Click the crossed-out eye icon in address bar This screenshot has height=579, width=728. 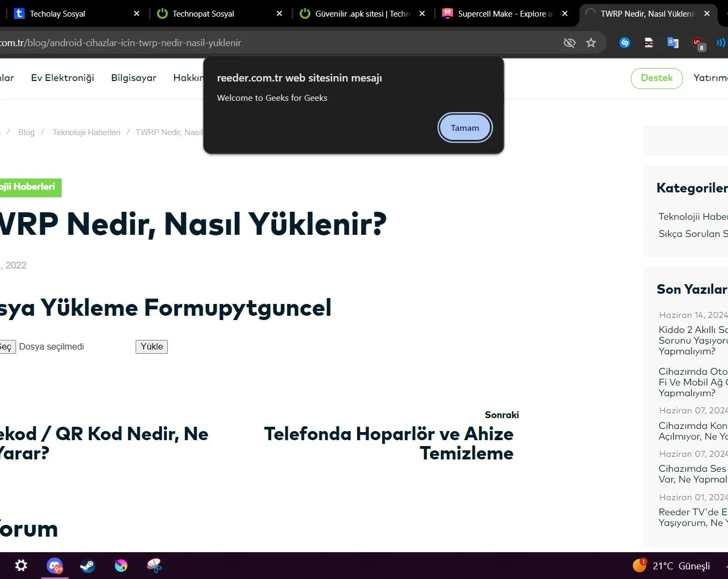tap(569, 43)
